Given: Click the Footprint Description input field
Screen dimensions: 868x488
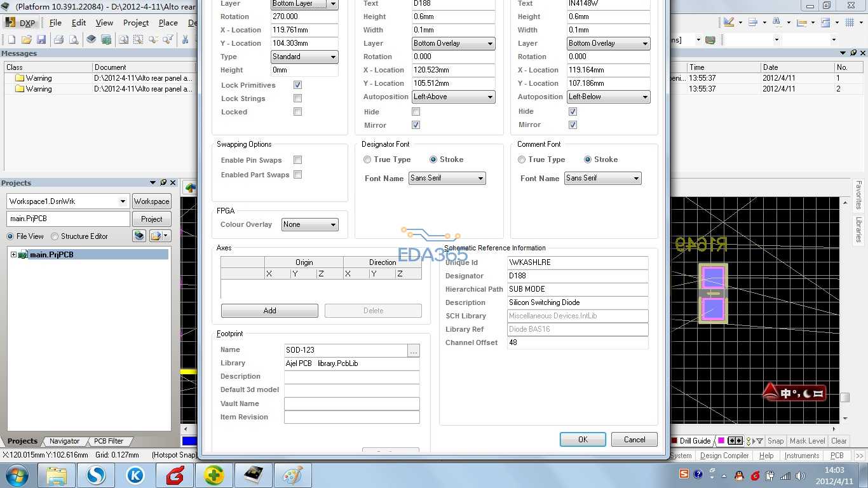Looking at the screenshot, I should tap(351, 377).
